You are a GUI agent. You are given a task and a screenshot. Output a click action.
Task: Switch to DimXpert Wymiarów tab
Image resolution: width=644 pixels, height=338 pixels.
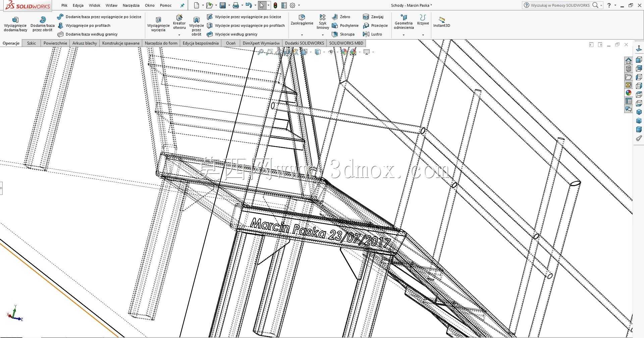[261, 43]
